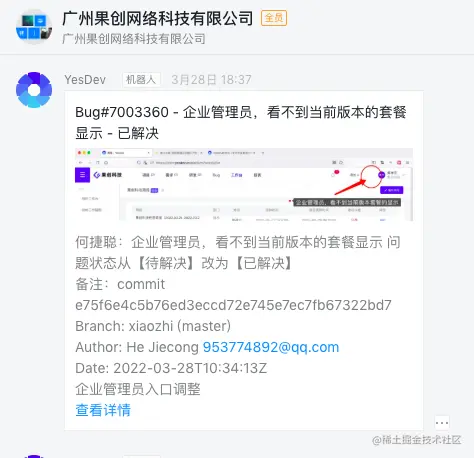This screenshot has height=458, width=474.
Task: Click the YesDev robot avatar
Action: (x=34, y=90)
